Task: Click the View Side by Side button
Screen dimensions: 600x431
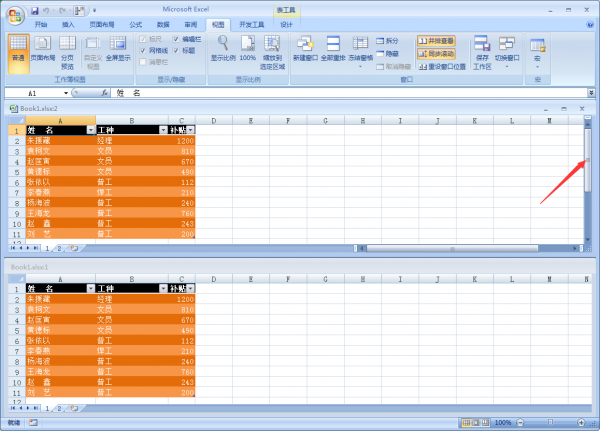Action: [x=436, y=41]
